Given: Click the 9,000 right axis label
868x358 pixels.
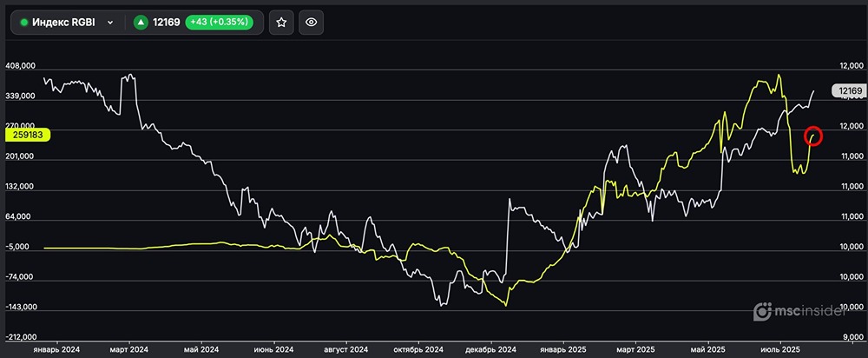Looking at the screenshot, I should pos(851,338).
